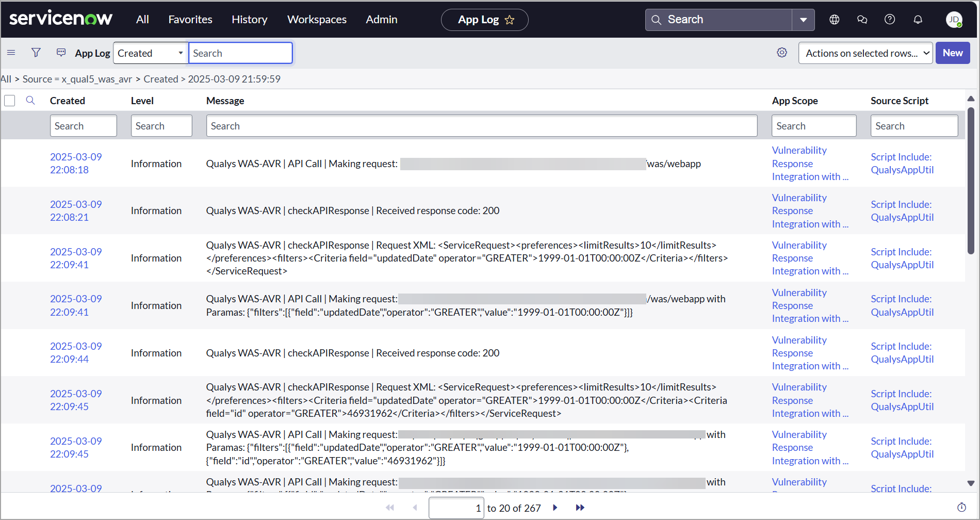
Task: Click Information level cell in 22:09:44 row
Action: tap(156, 353)
